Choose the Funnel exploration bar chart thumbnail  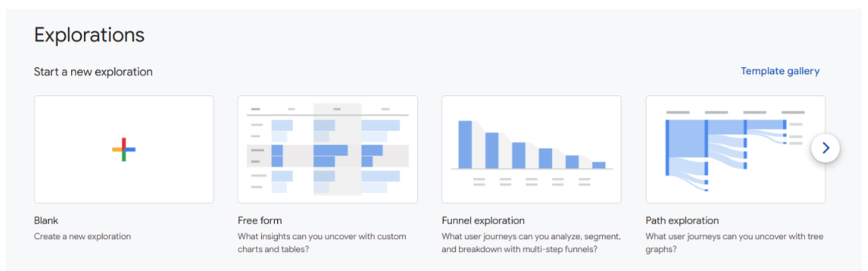pos(531,149)
